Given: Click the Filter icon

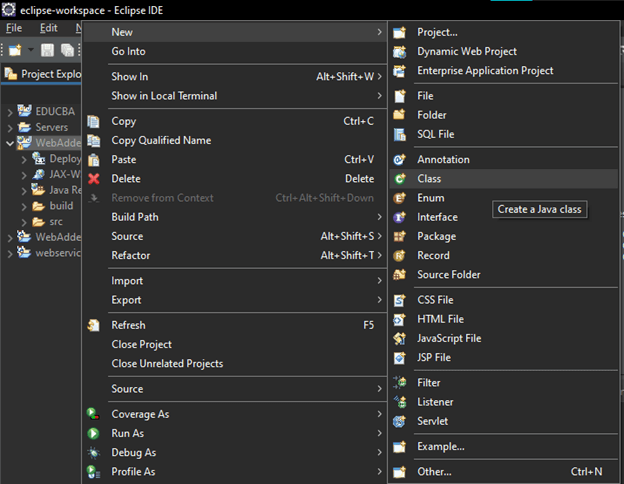Looking at the screenshot, I should [400, 383].
